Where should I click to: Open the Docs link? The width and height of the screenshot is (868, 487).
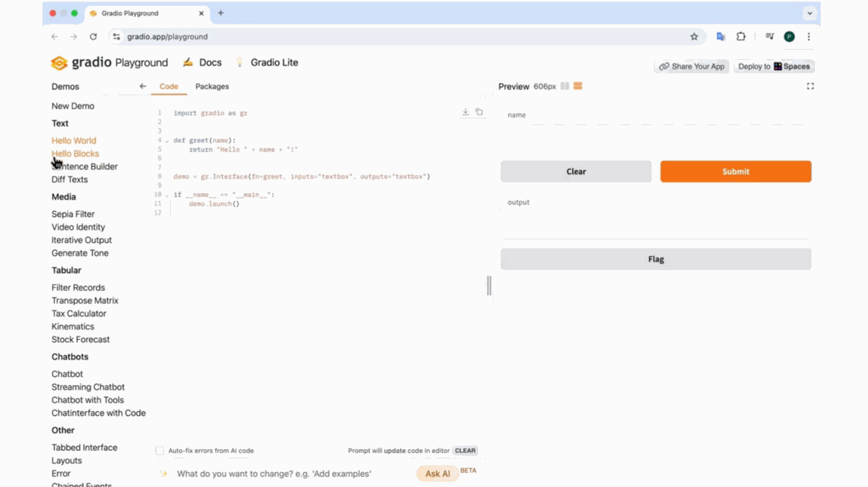[x=210, y=63]
